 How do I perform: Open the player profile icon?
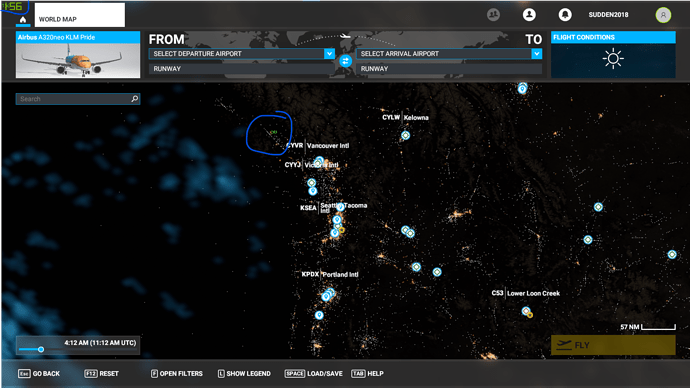click(529, 15)
